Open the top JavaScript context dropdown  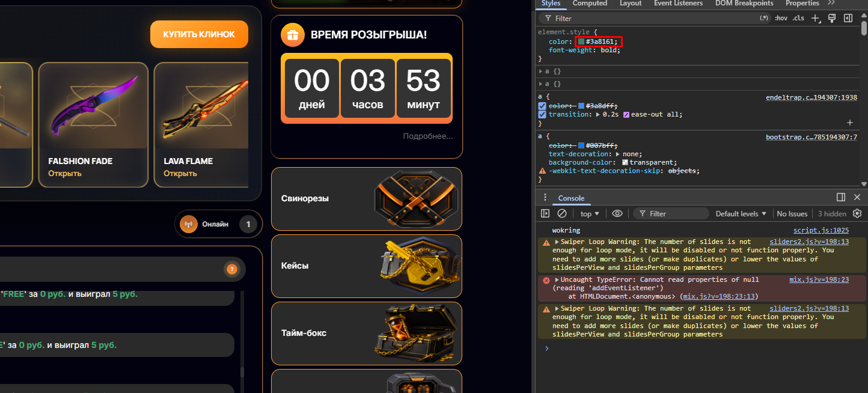click(x=590, y=213)
